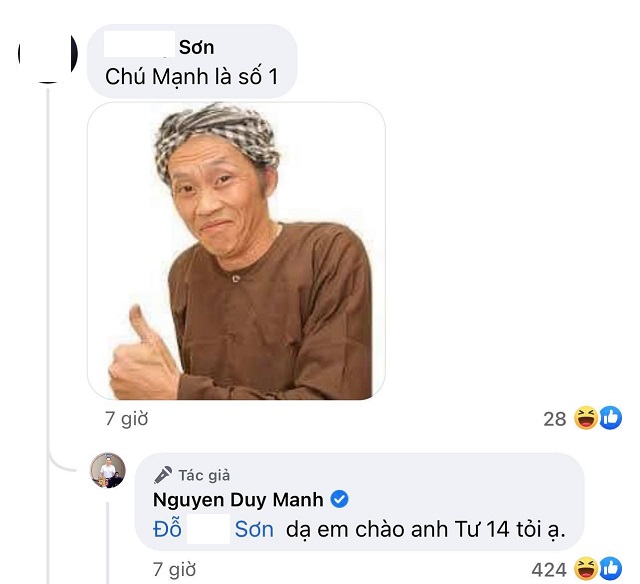Open the attached thumbs-up man photo
Image resolution: width=640 pixels, height=584 pixels.
click(x=236, y=250)
